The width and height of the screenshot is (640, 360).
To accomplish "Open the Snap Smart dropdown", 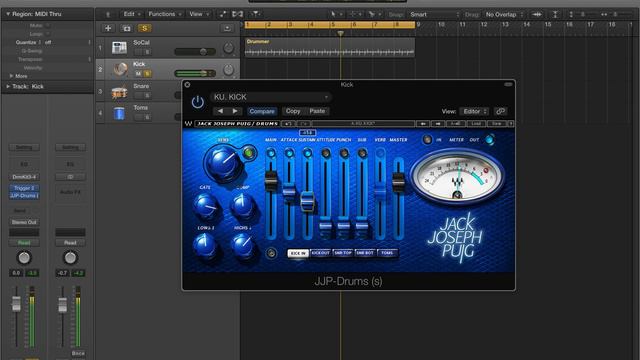I will pos(434,14).
